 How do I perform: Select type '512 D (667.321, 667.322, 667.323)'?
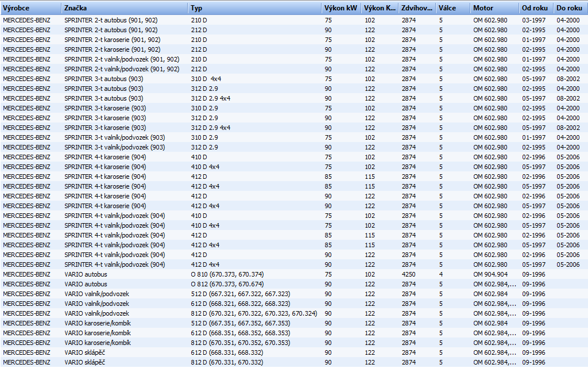point(241,294)
